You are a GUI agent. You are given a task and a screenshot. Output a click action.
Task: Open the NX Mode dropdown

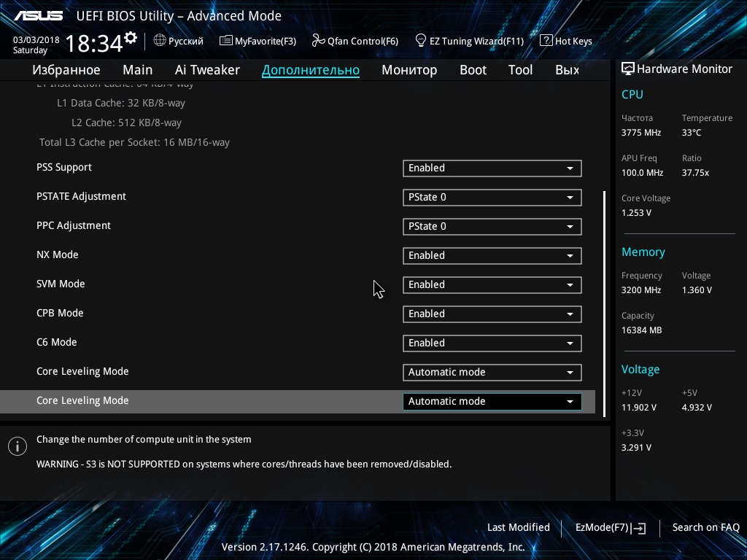point(492,256)
